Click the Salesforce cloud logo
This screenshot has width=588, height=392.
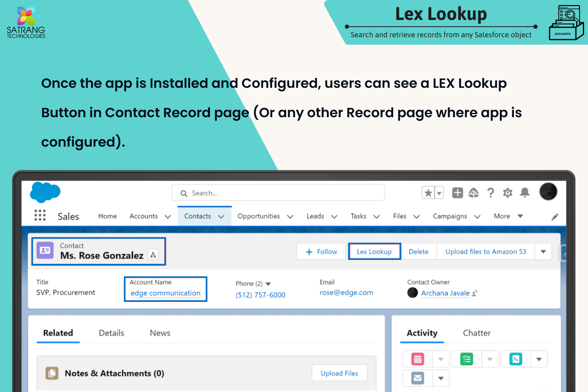45,192
